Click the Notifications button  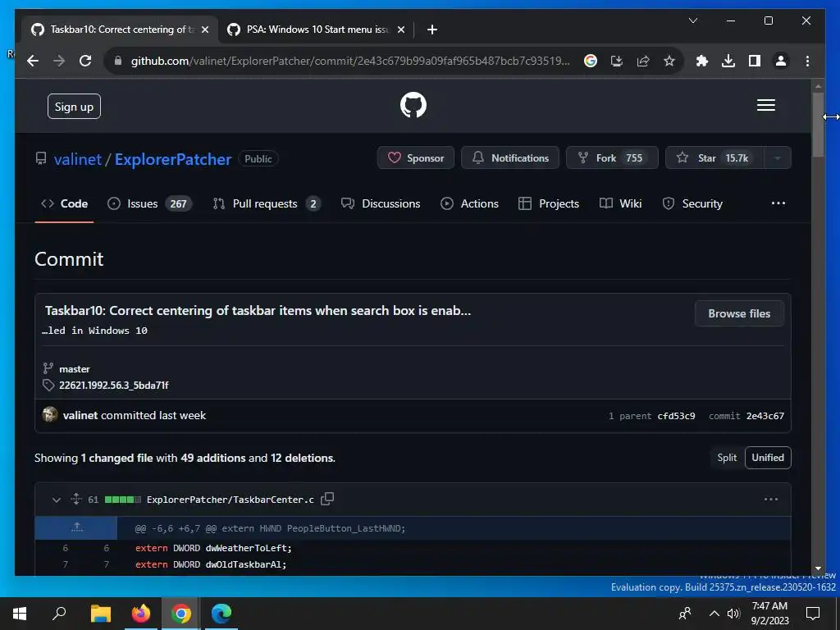click(x=510, y=158)
